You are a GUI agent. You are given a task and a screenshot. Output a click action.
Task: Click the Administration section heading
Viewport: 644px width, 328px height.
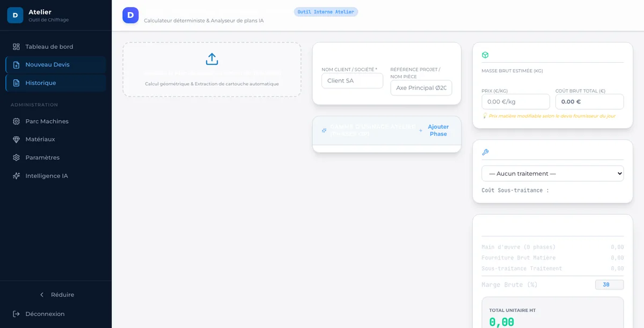click(34, 105)
